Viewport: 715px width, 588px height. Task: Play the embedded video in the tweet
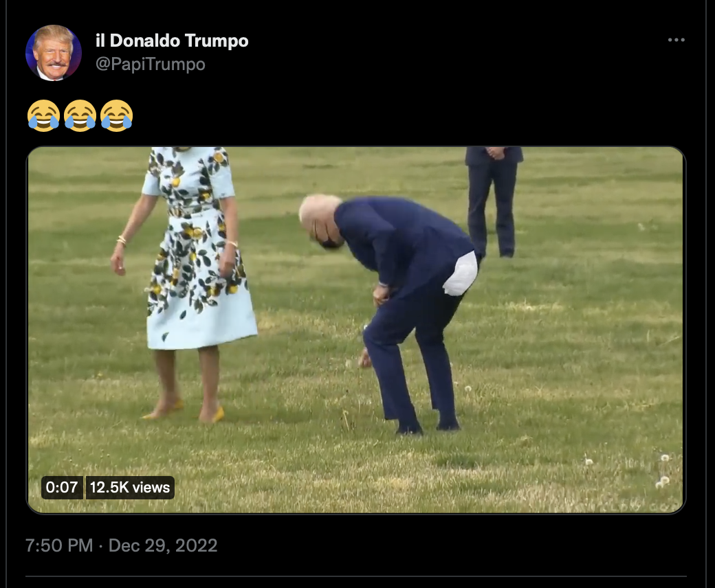[355, 330]
